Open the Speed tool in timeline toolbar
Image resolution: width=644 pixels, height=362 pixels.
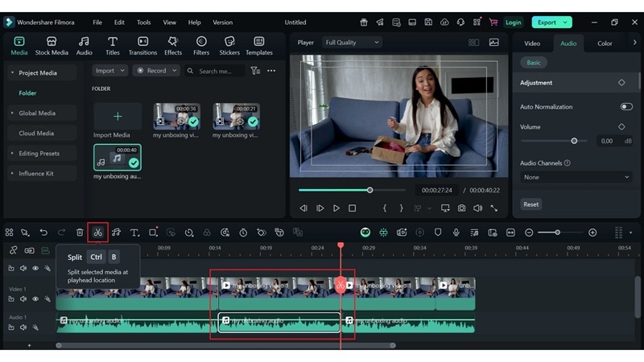coord(189,232)
